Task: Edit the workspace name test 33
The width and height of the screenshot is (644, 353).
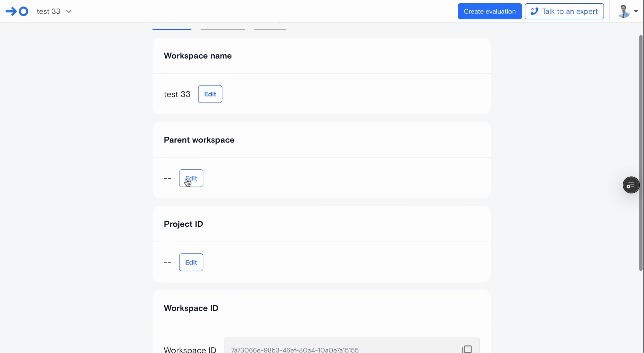Action: pos(210,94)
